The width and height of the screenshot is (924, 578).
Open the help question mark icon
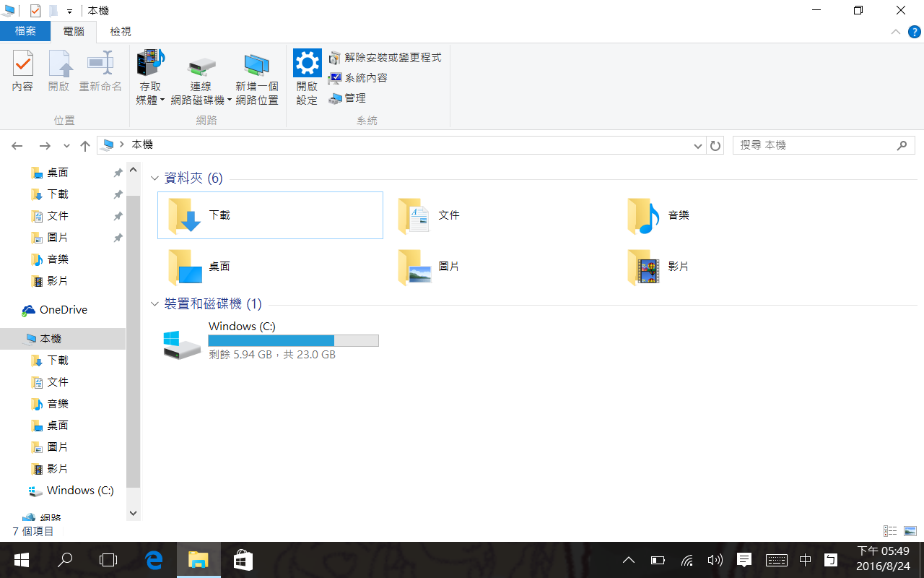914,32
